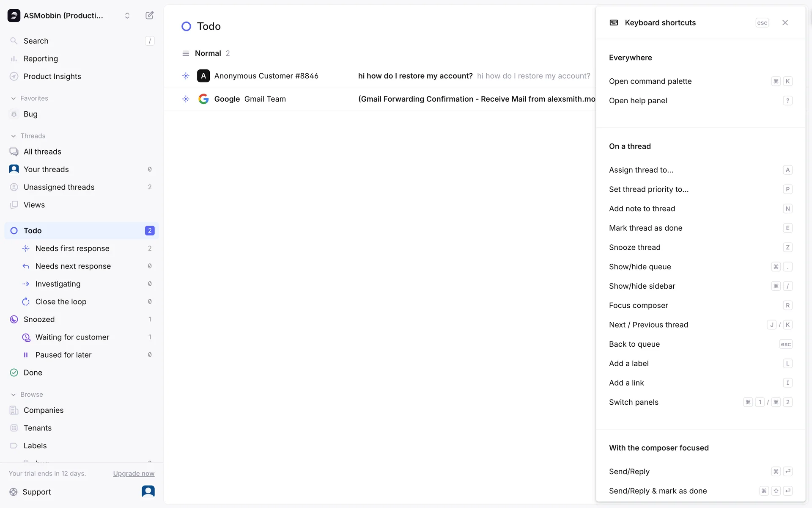This screenshot has width=812, height=508.
Task: Click the Companies building icon
Action: tap(14, 410)
